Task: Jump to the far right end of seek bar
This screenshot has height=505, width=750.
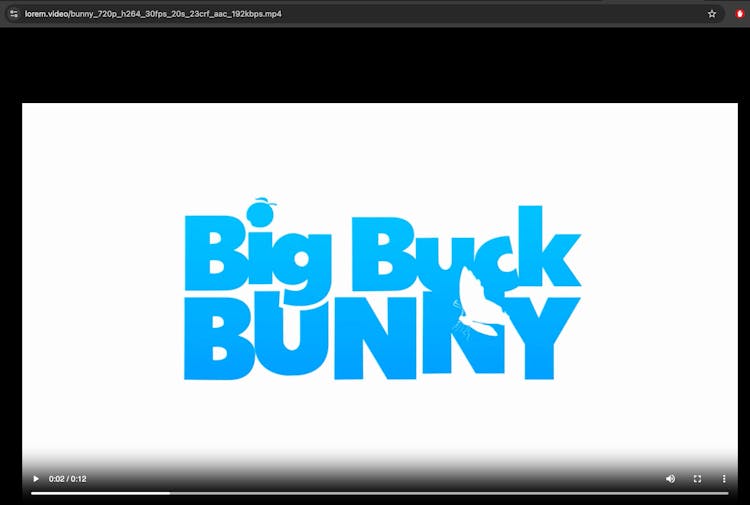Action: (x=727, y=493)
